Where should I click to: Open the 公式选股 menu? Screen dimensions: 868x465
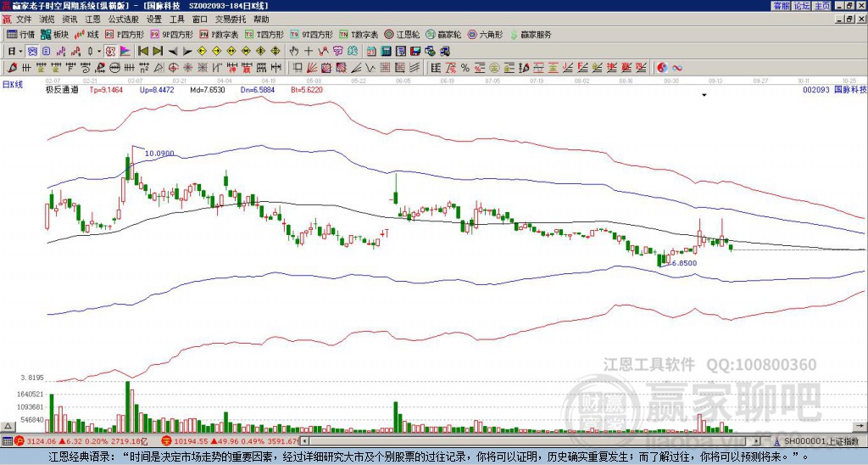(124, 20)
